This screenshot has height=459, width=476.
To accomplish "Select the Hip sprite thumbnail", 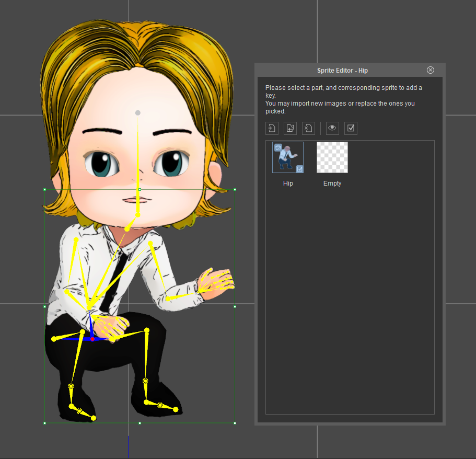I will 288,157.
